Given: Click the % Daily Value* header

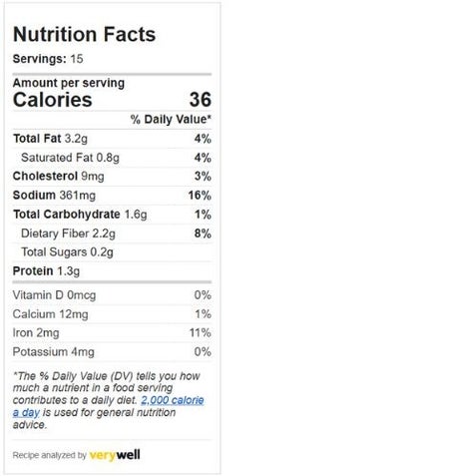Looking at the screenshot, I should [171, 119].
